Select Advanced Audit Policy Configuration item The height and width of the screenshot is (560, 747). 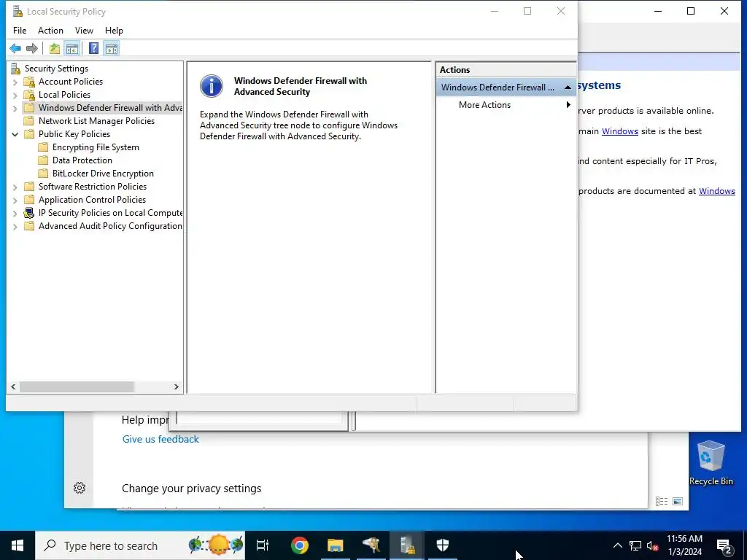(x=110, y=226)
